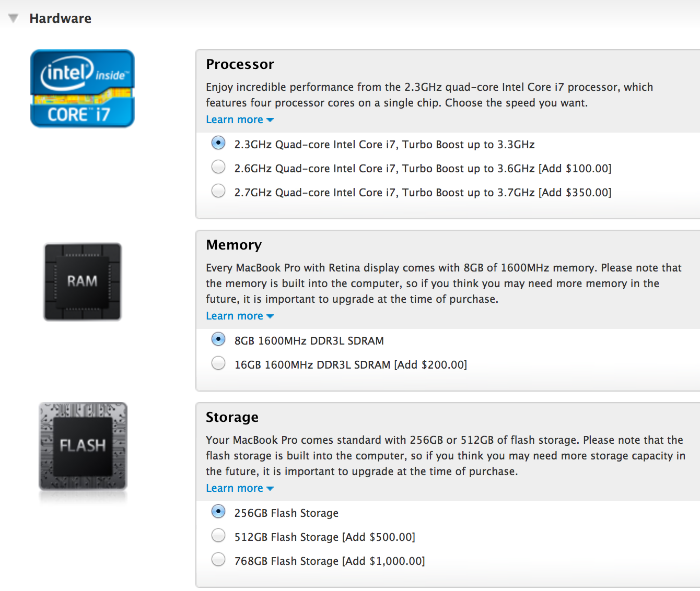Select the 512GB Flash Storage upgrade

218,535
